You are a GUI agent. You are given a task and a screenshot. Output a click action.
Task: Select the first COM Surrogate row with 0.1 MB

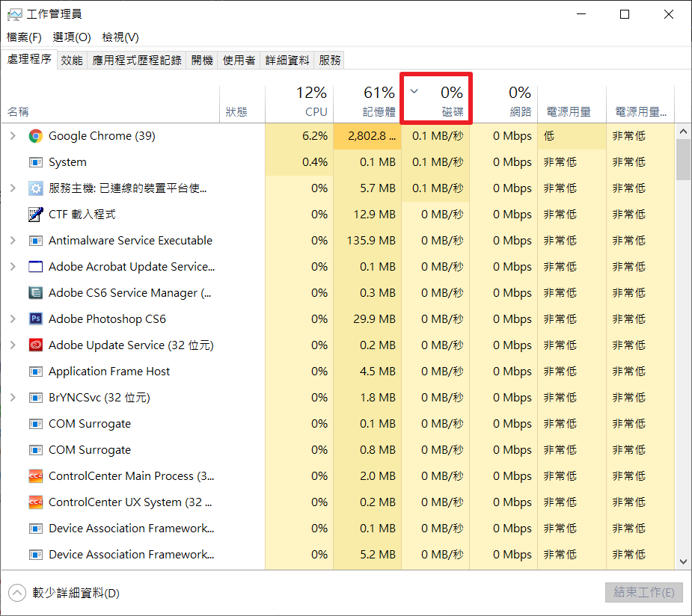338,424
